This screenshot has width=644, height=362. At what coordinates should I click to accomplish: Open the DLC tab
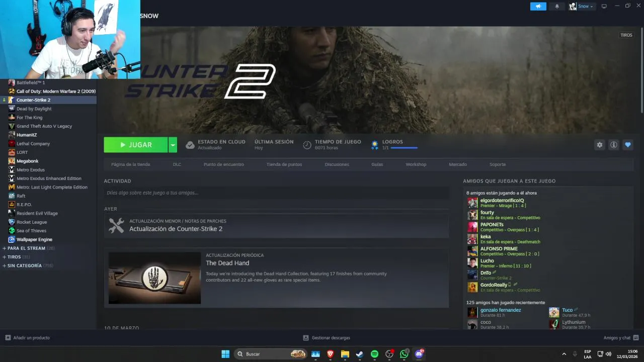point(177,164)
